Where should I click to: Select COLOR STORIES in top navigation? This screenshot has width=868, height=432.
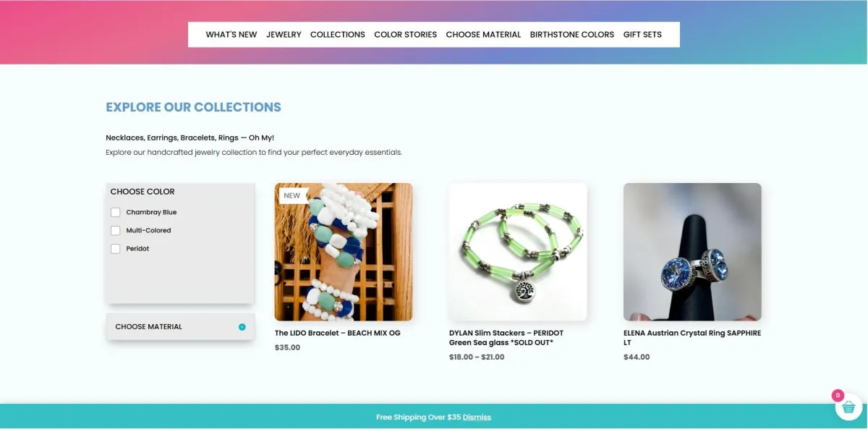tap(405, 35)
